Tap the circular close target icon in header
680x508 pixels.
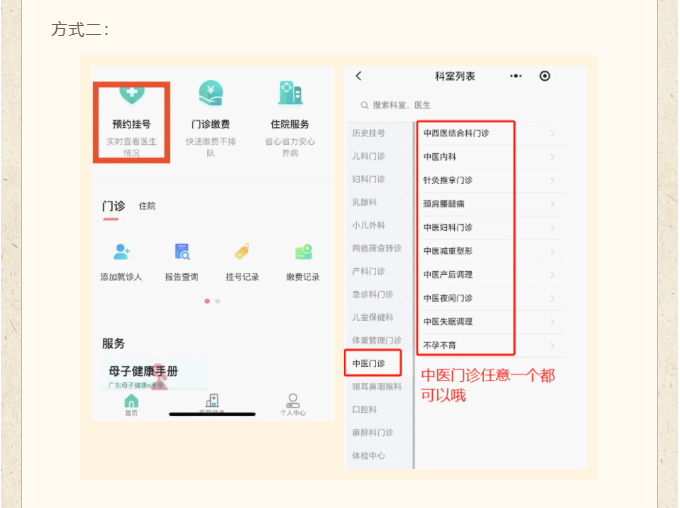(545, 76)
